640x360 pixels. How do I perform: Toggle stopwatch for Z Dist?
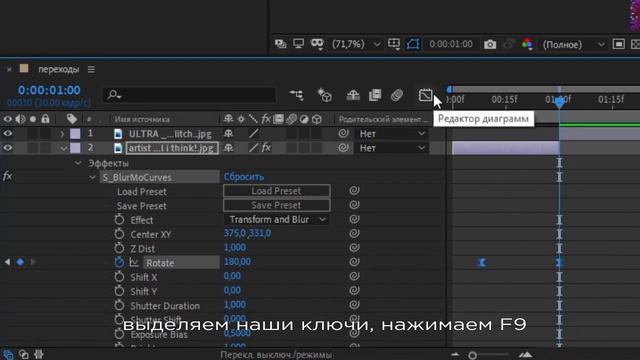[x=119, y=248]
